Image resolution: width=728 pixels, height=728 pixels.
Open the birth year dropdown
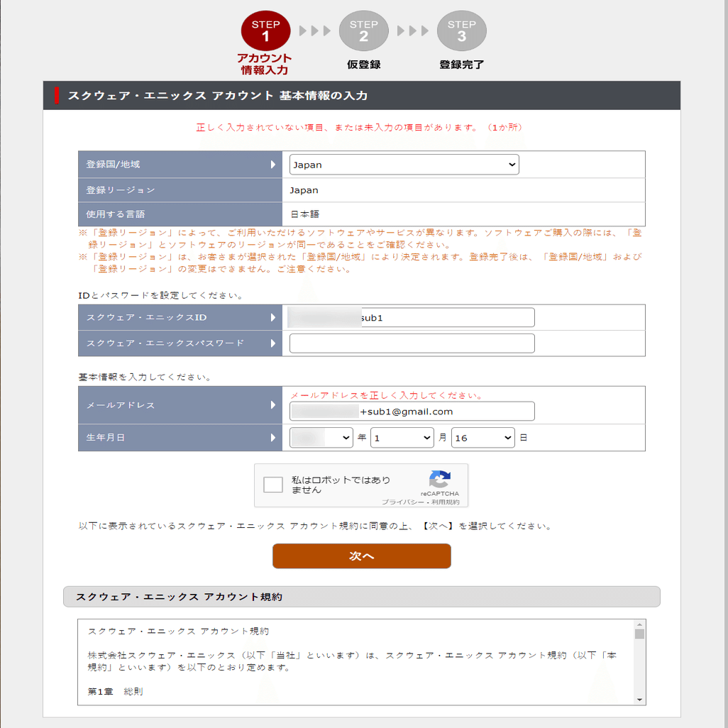[321, 438]
